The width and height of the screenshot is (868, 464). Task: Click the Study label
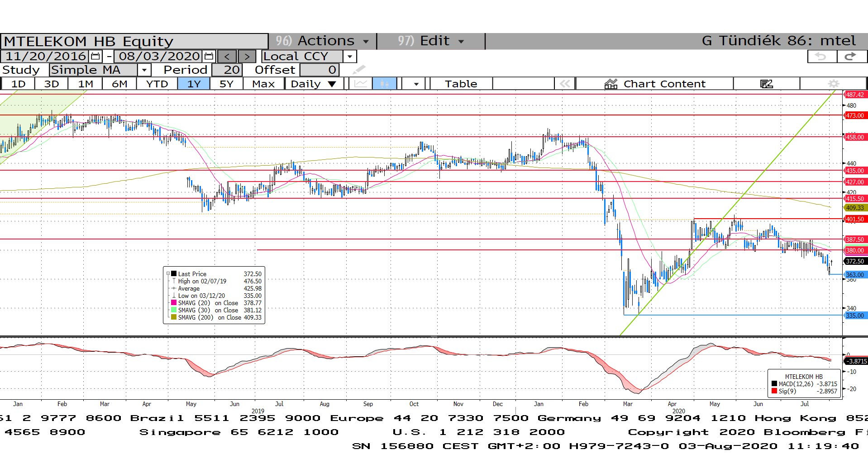coord(21,70)
